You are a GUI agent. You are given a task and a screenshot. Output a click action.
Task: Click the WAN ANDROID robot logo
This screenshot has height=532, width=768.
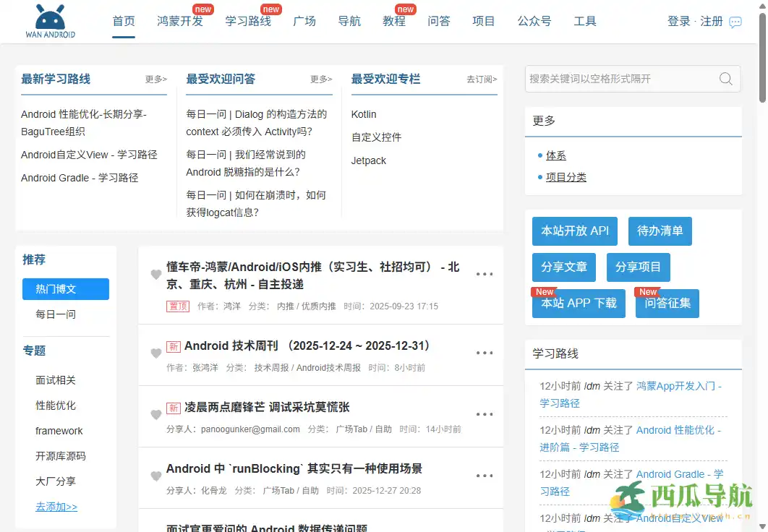click(49, 18)
